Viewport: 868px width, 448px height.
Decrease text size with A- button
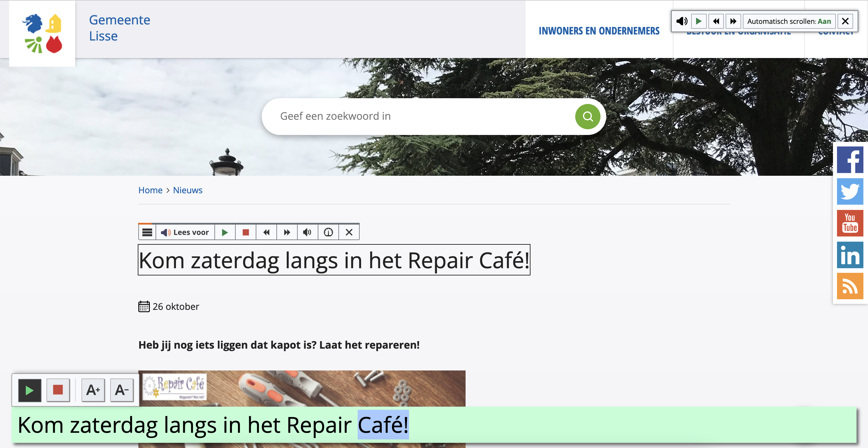pyautogui.click(x=122, y=390)
